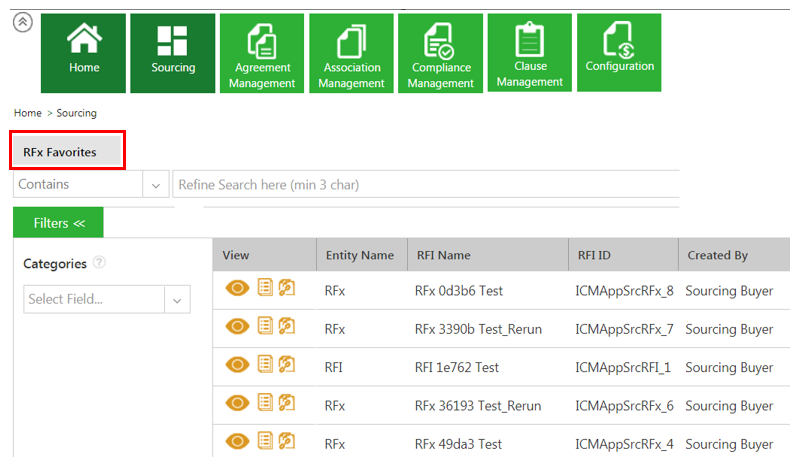Click eye view icon for RFx 49da3 Test
Viewport: 810px width, 468px height.
238,443
